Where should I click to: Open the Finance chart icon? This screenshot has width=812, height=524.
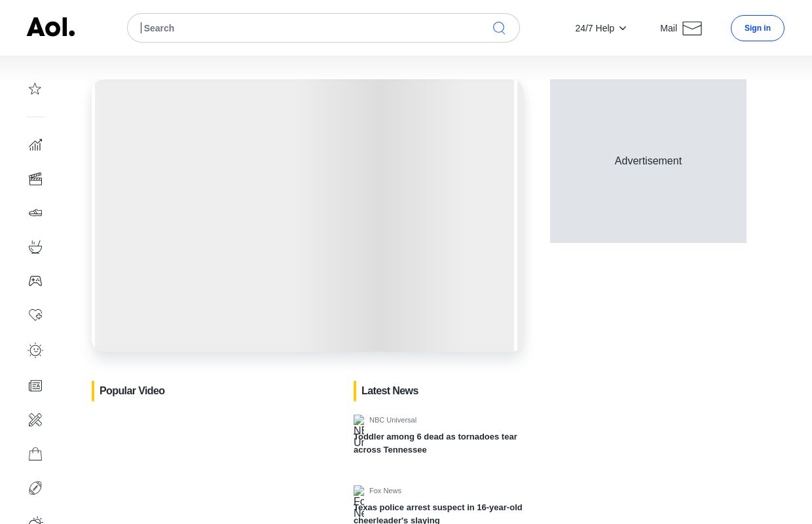35,145
